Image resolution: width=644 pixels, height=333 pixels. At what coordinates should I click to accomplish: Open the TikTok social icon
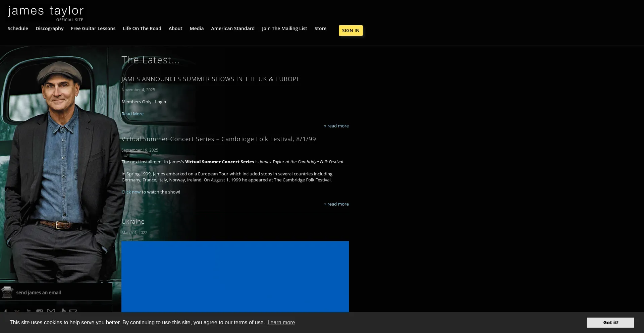click(x=62, y=311)
